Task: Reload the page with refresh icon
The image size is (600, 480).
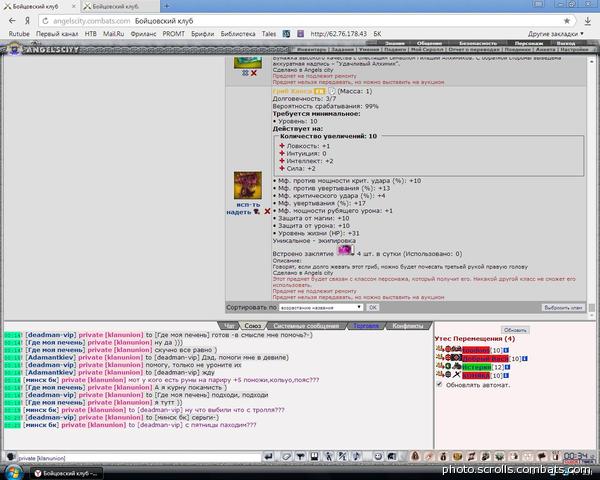Action: [x=45, y=21]
